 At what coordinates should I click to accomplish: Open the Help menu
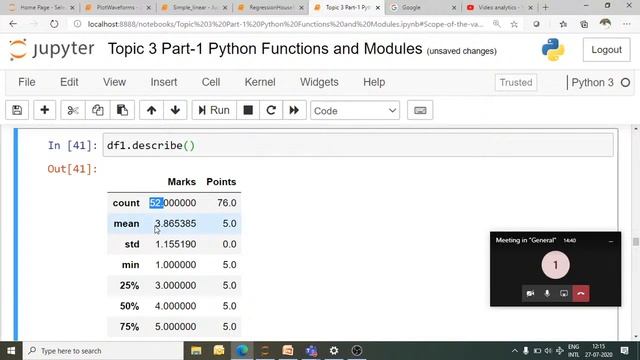pyautogui.click(x=374, y=82)
